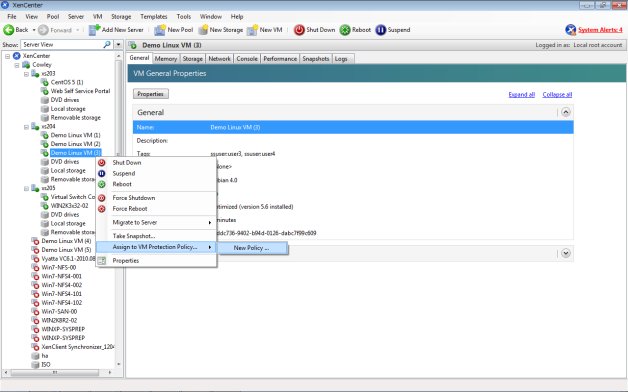This screenshot has height=392, width=628.
Task: Click the tree scroll down arrow
Action: pyautogui.click(x=119, y=364)
